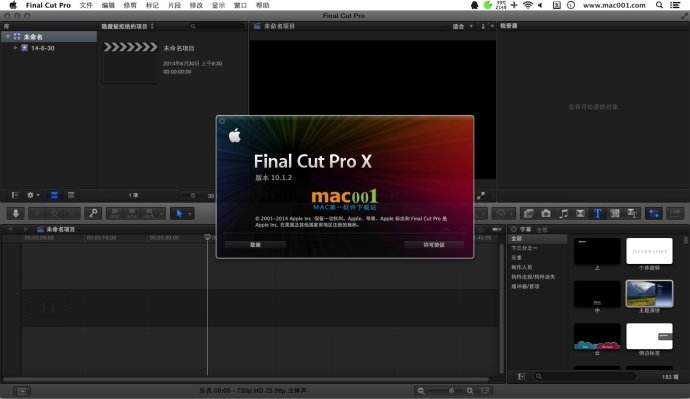Open the 帮助 menu
Screen dimensions: 690x399
(262, 5)
